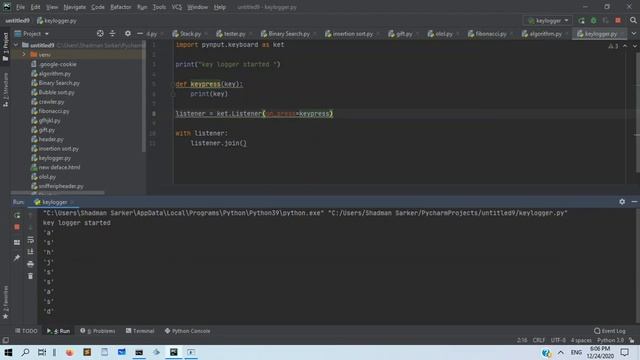Open the Terminal tool window
Image resolution: width=640 pixels, height=360 pixels.
pyautogui.click(x=140, y=331)
